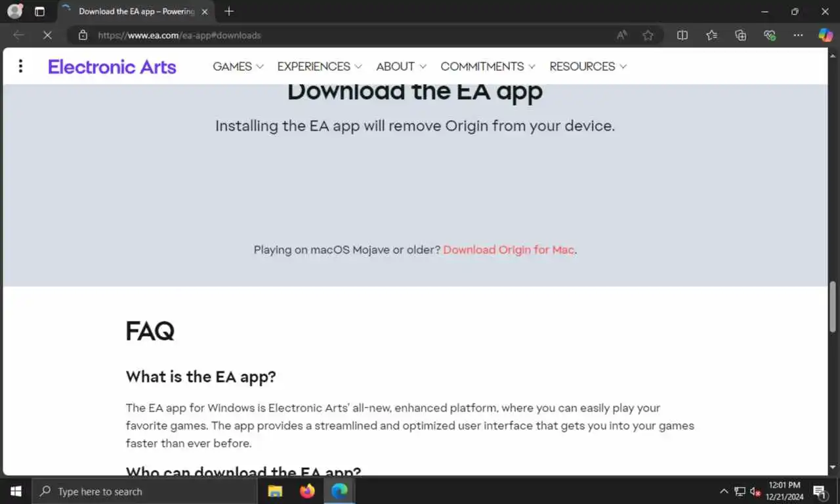This screenshot has height=504, width=840.
Task: Click the FAQ heading
Action: point(150,331)
